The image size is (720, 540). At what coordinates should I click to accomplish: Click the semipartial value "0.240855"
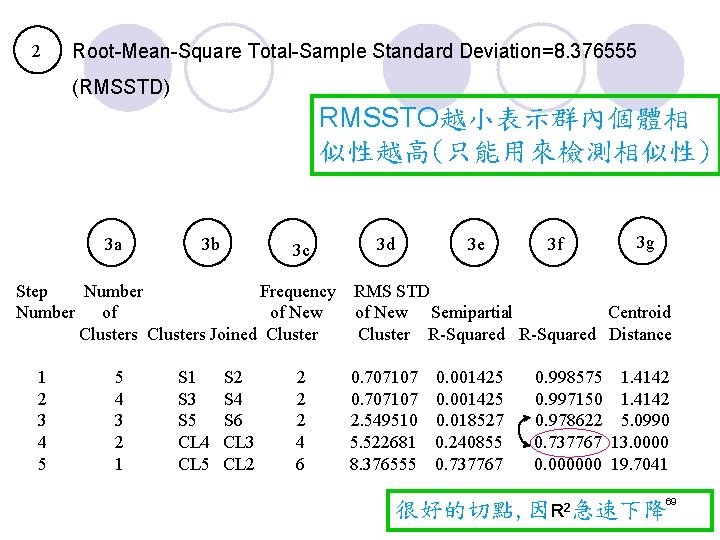coord(469,442)
